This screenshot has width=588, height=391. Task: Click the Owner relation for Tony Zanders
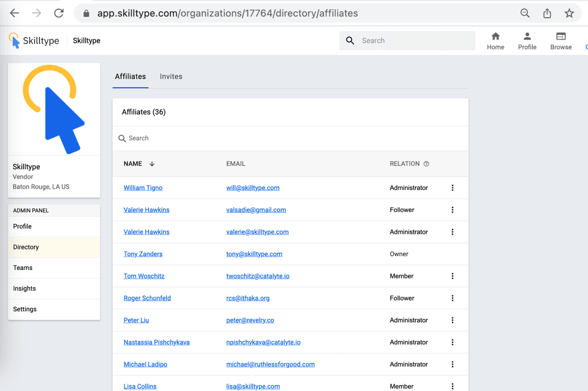pos(399,254)
